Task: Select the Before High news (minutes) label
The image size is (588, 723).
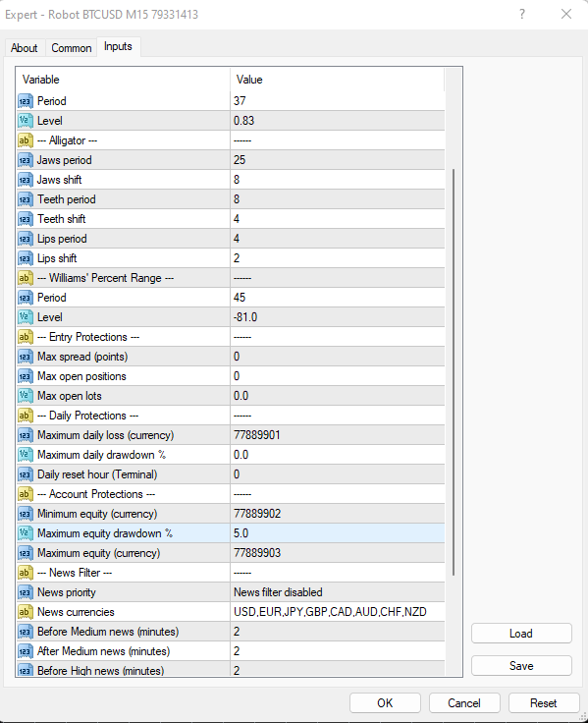Action: click(100, 671)
